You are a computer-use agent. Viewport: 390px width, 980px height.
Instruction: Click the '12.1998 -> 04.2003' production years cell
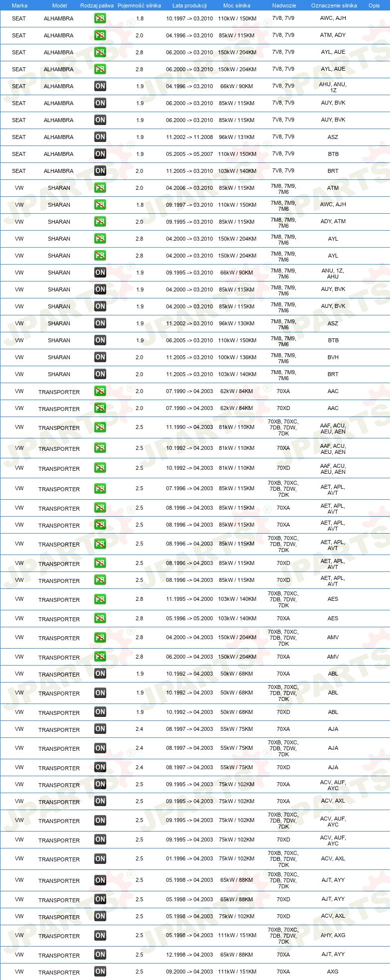190,955
